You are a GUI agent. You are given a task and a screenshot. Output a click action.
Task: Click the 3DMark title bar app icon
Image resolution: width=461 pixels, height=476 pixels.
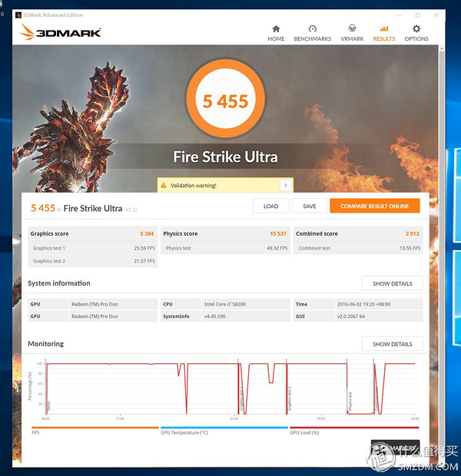coord(18,15)
